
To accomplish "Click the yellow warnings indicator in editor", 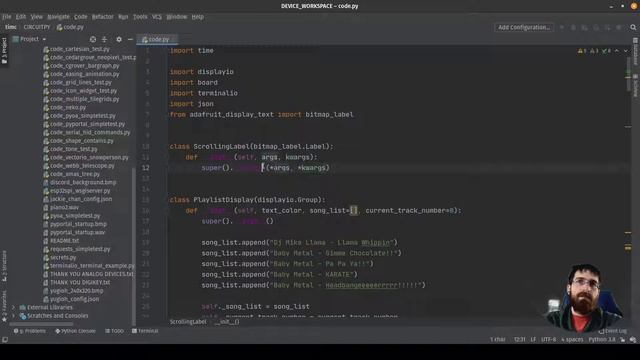I will [x=582, y=51].
